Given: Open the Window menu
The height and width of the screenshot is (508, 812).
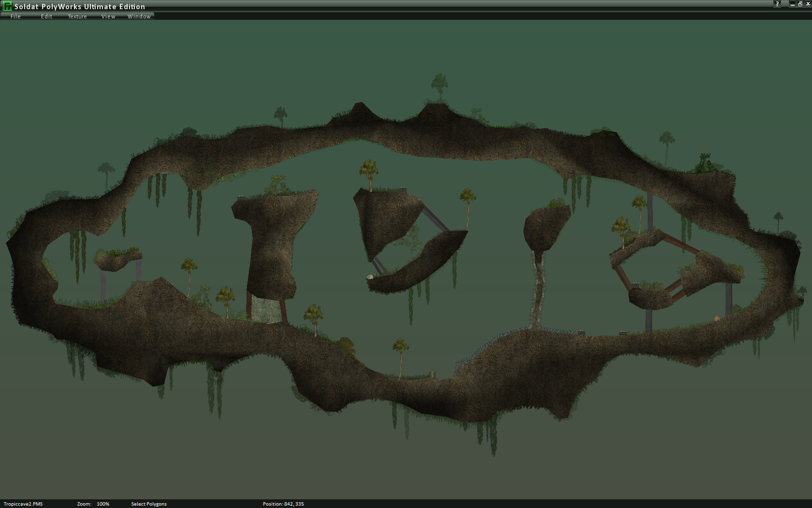Looking at the screenshot, I should click(139, 16).
